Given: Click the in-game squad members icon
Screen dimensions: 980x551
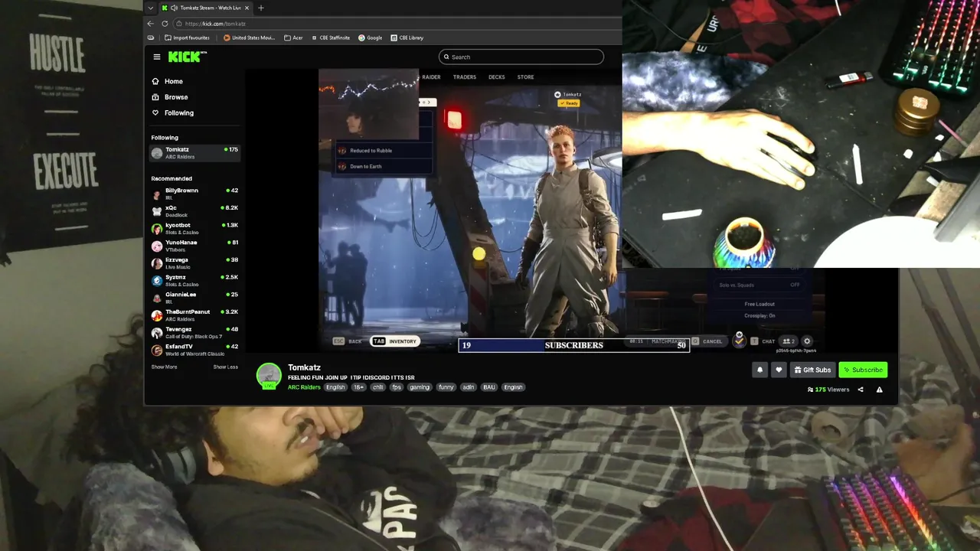Looking at the screenshot, I should (x=788, y=341).
